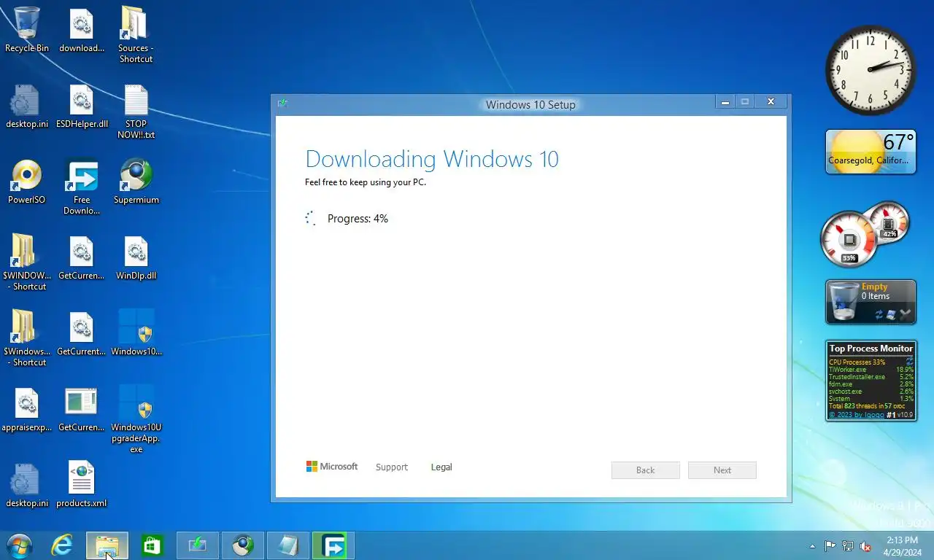This screenshot has width=934, height=560.
Task: Launch Internet Explorer from the taskbar
Action: (62, 545)
